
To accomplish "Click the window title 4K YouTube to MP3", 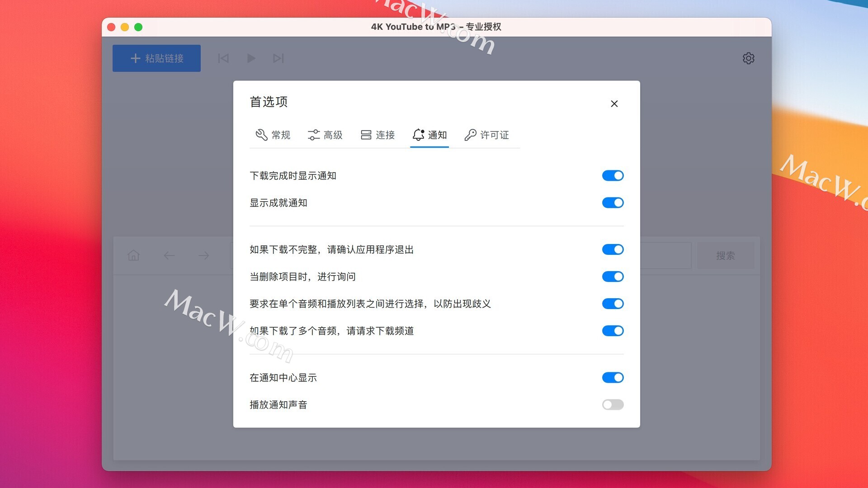I will (x=436, y=27).
